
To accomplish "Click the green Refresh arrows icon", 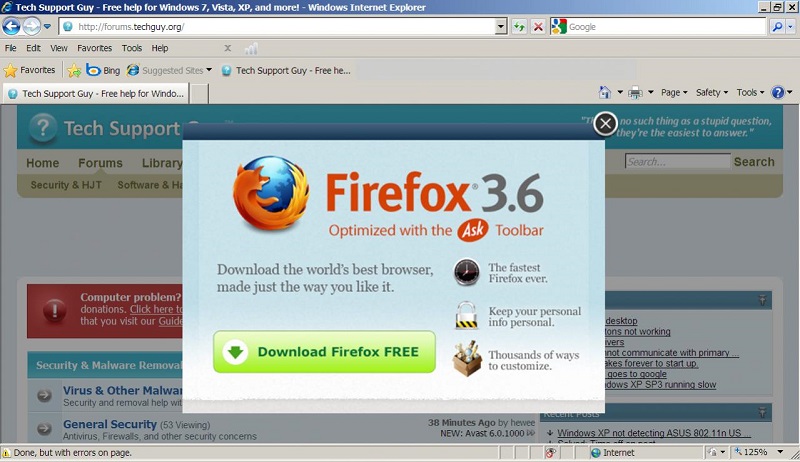I will (519, 27).
